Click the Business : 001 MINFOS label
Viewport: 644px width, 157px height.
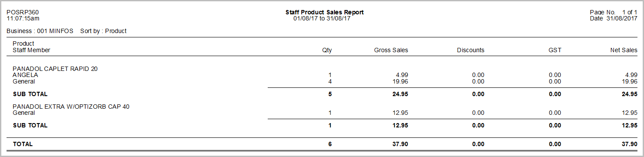coord(40,31)
